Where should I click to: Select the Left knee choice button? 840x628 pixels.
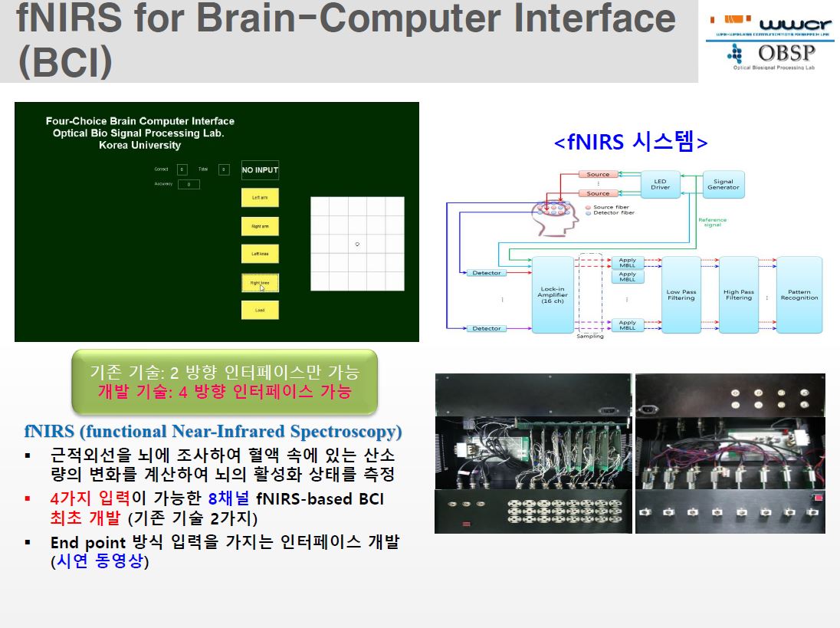click(x=260, y=254)
